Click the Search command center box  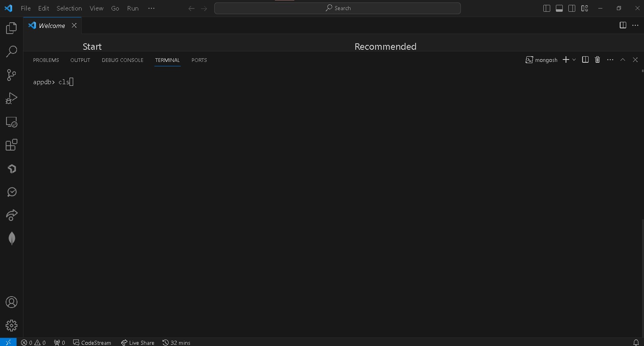pos(337,8)
